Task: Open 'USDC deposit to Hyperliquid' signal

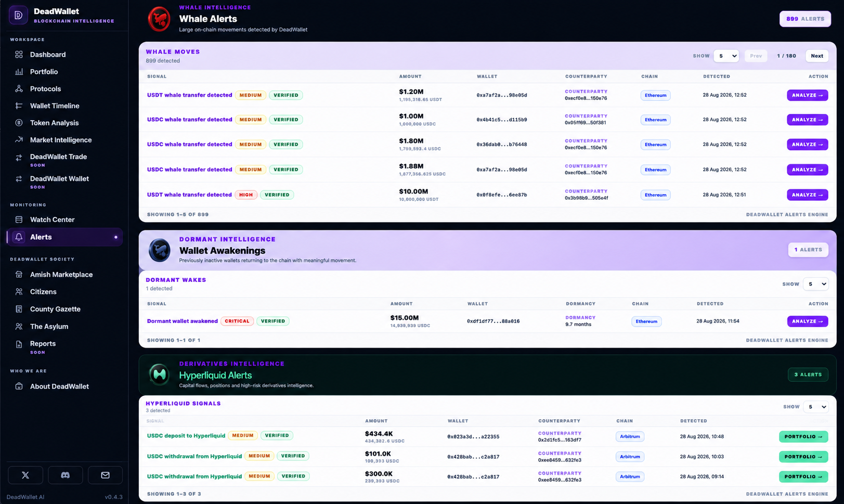Action: pyautogui.click(x=186, y=435)
